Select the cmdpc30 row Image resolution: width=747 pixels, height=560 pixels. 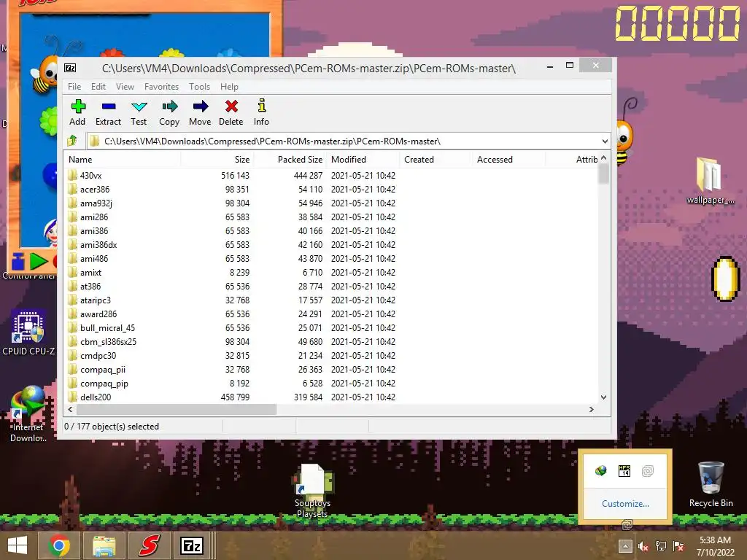click(x=330, y=355)
